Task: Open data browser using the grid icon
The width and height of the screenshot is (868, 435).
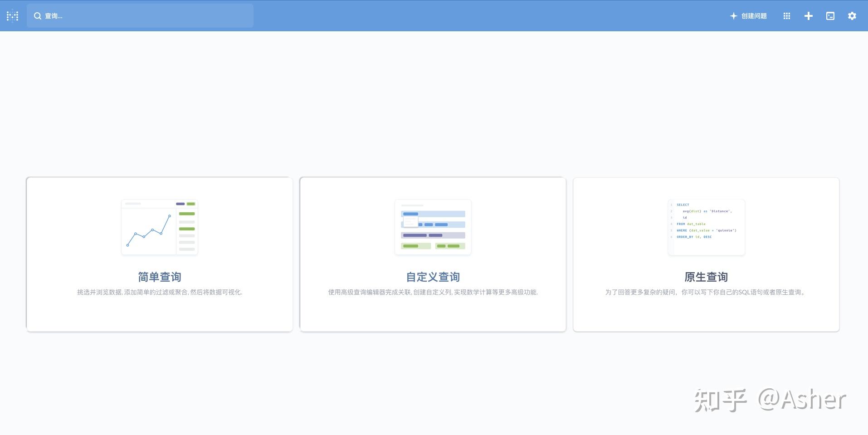Action: tap(786, 15)
